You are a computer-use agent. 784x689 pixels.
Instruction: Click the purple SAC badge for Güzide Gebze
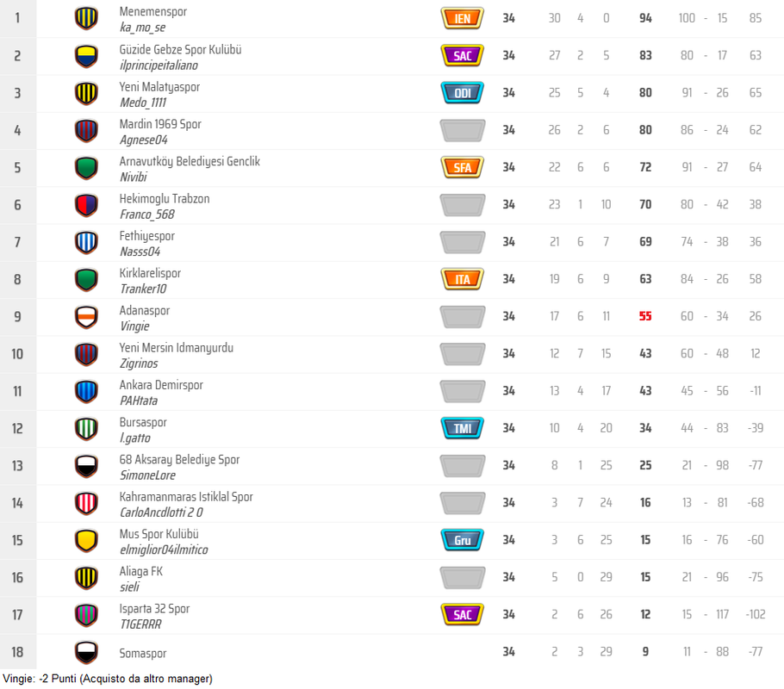[463, 55]
